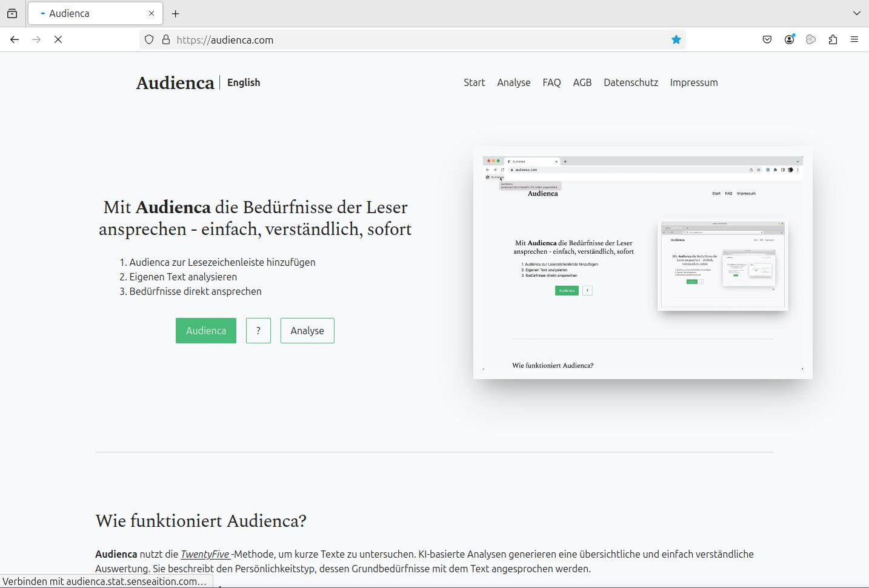Image resolution: width=869 pixels, height=588 pixels.
Task: Stop loading the page
Action: [58, 39]
